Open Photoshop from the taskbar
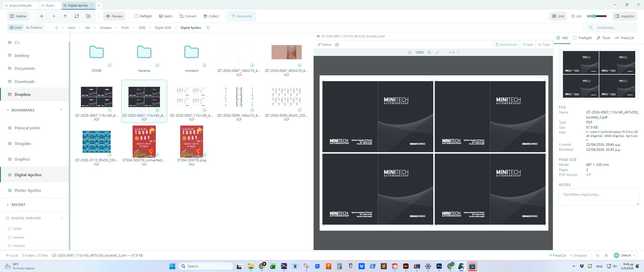Image resolution: width=644 pixels, height=272 pixels. click(x=439, y=266)
